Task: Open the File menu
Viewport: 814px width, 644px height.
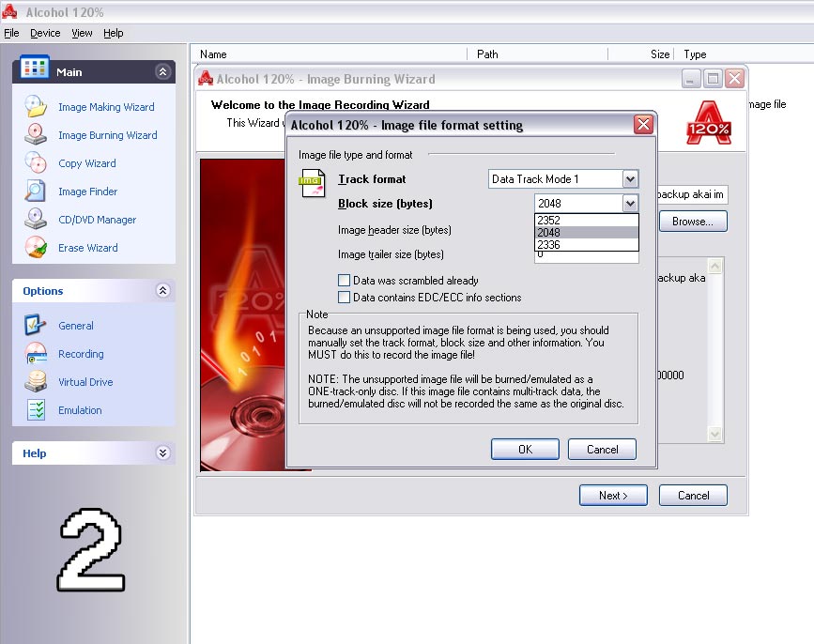Action: (x=11, y=33)
